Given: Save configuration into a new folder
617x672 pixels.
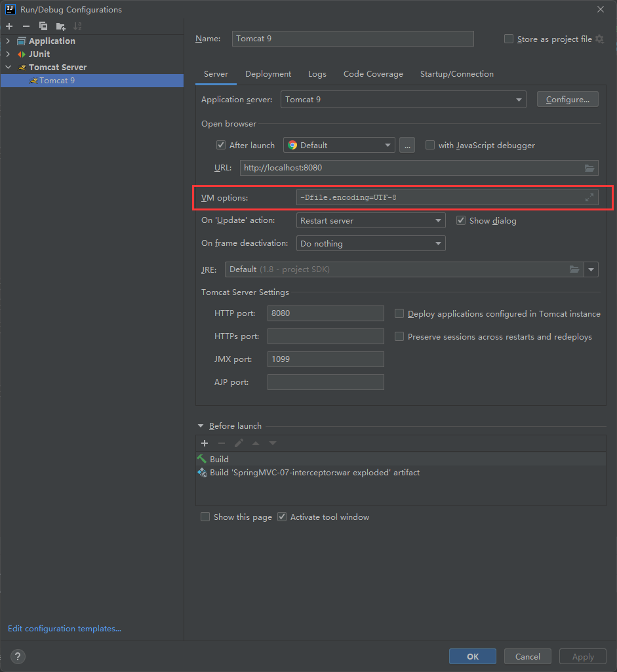Looking at the screenshot, I should click(x=60, y=26).
